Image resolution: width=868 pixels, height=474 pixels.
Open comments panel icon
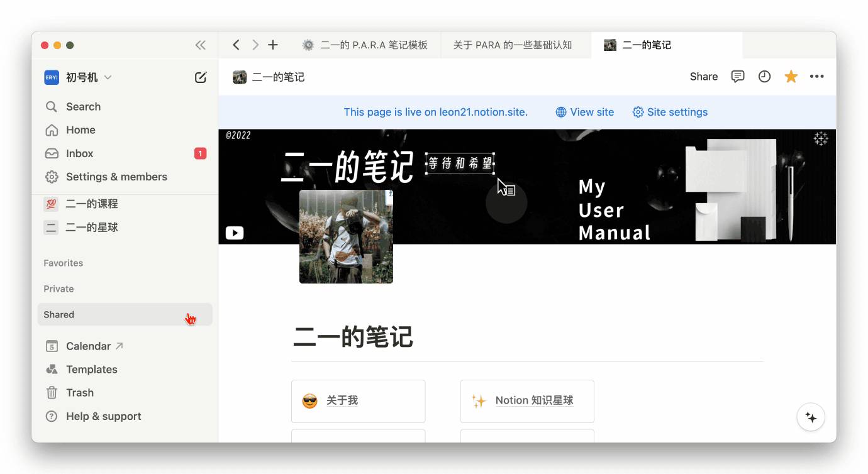tap(738, 77)
